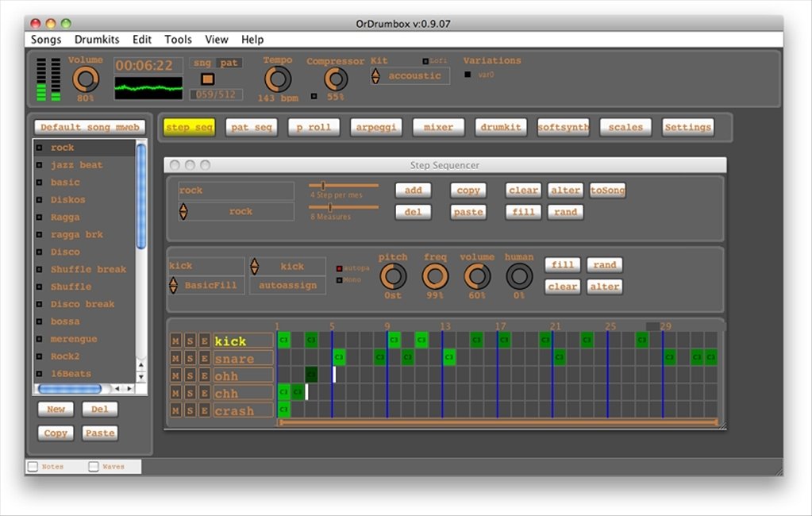Toggle the var0 variation checkbox
812x516 pixels.
[468, 75]
